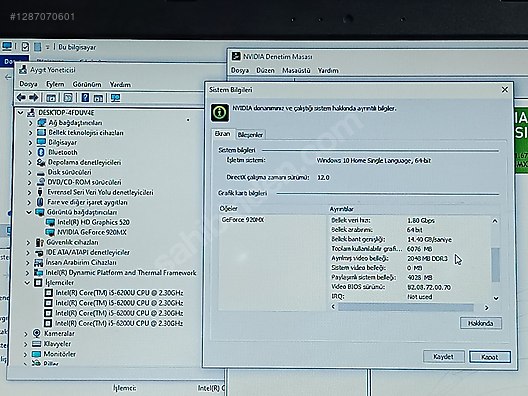Click the DVD/CD-ROM sürücüleri disc icon
This screenshot has width=528, height=396.
(40, 182)
